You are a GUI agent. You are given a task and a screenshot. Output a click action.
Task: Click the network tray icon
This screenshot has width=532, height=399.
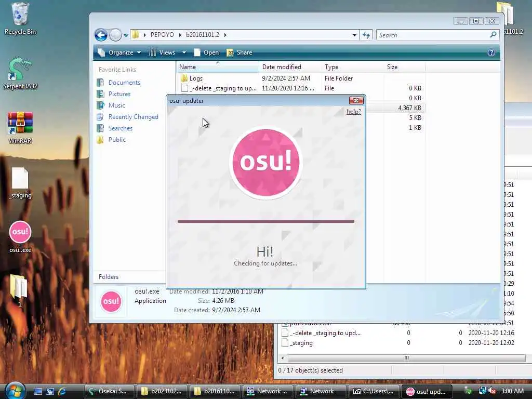tap(482, 391)
